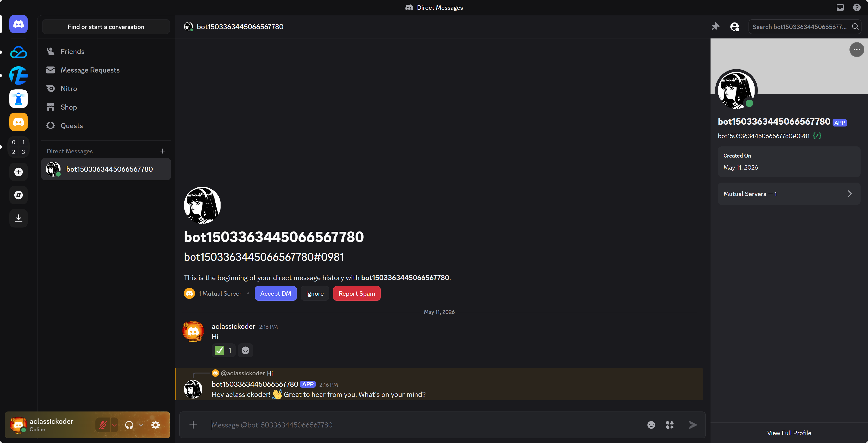
Task: Open the orange Discord-logo server
Action: pyautogui.click(x=19, y=122)
